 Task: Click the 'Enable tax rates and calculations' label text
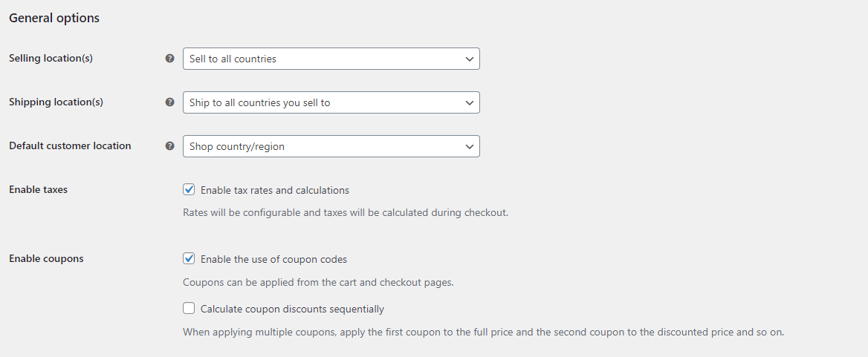[x=275, y=190]
